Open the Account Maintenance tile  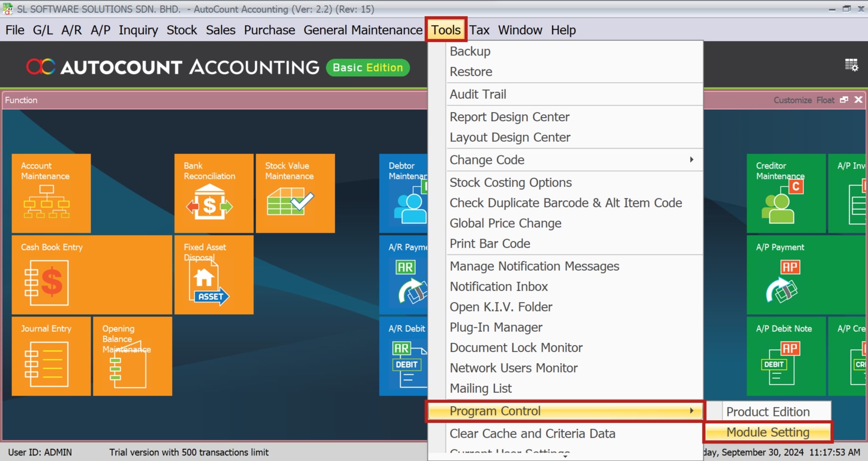pyautogui.click(x=51, y=193)
